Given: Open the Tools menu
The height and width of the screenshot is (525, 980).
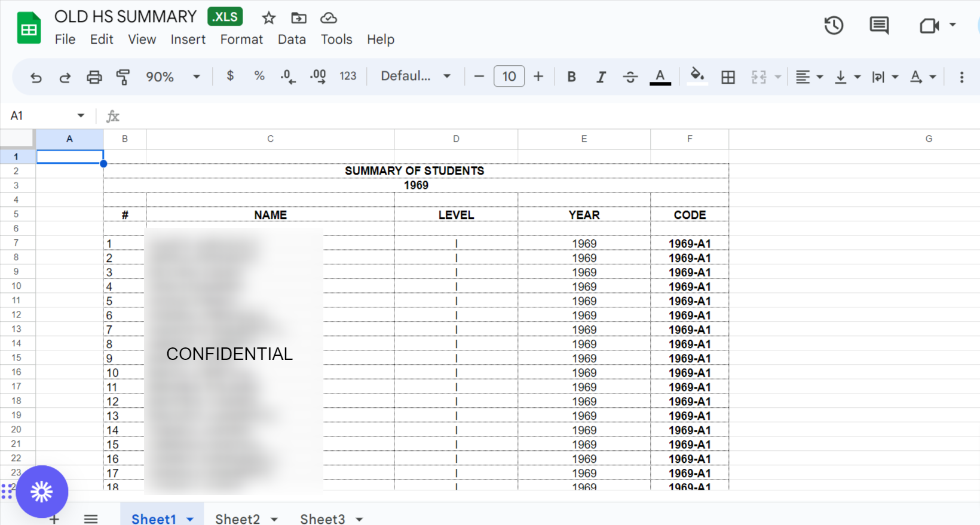Looking at the screenshot, I should [336, 39].
